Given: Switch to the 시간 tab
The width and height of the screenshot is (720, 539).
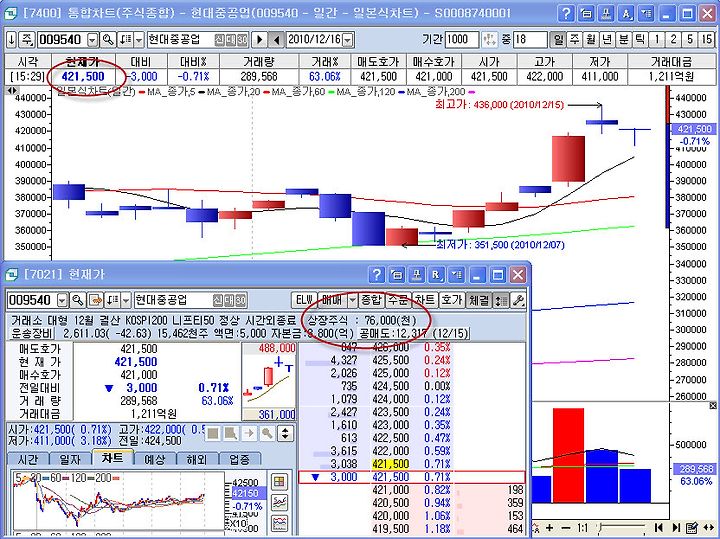Looking at the screenshot, I should 27,459.
